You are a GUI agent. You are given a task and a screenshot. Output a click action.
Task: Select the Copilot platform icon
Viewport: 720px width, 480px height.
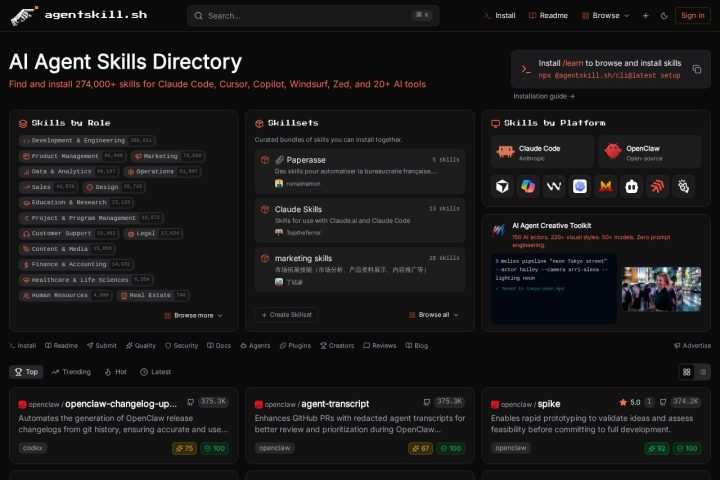[x=528, y=186]
